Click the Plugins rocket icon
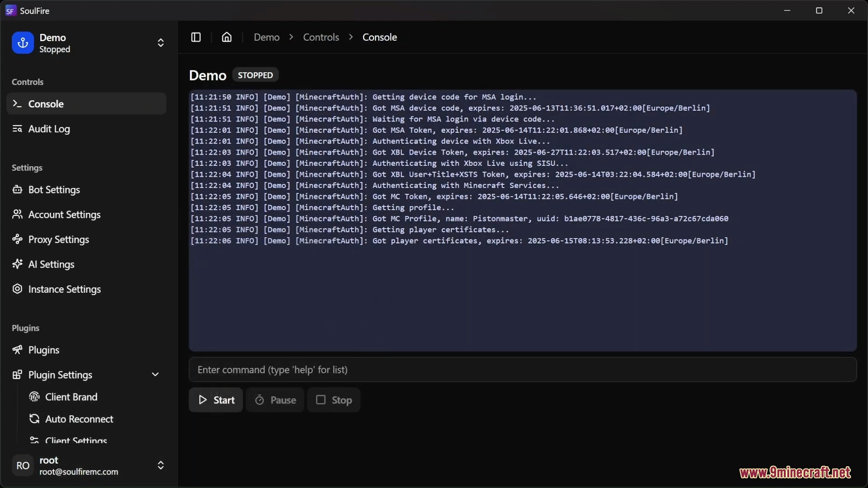The width and height of the screenshot is (868, 488). tap(17, 350)
